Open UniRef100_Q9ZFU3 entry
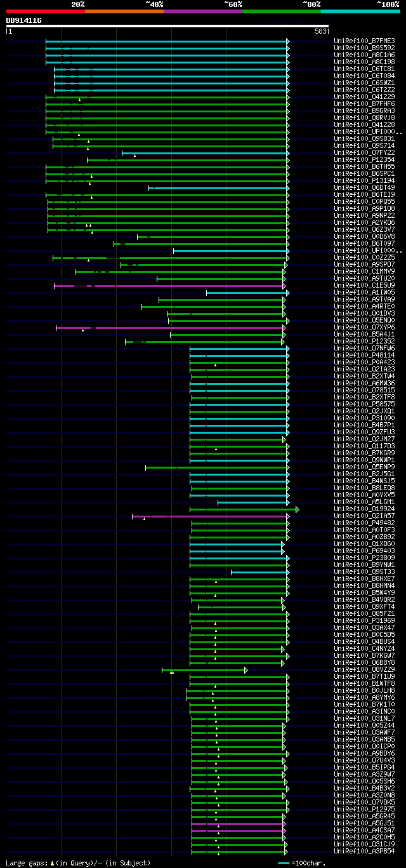The width and height of the screenshot is (406, 868). (364, 432)
